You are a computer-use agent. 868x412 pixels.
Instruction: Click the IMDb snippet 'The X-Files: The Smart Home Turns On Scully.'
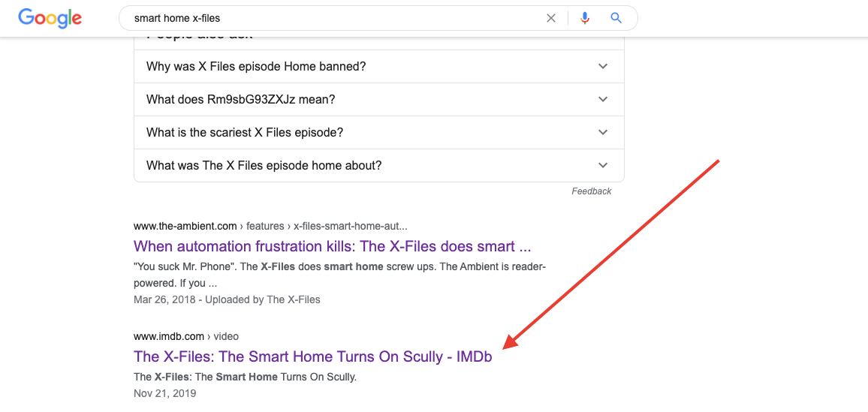tap(246, 377)
